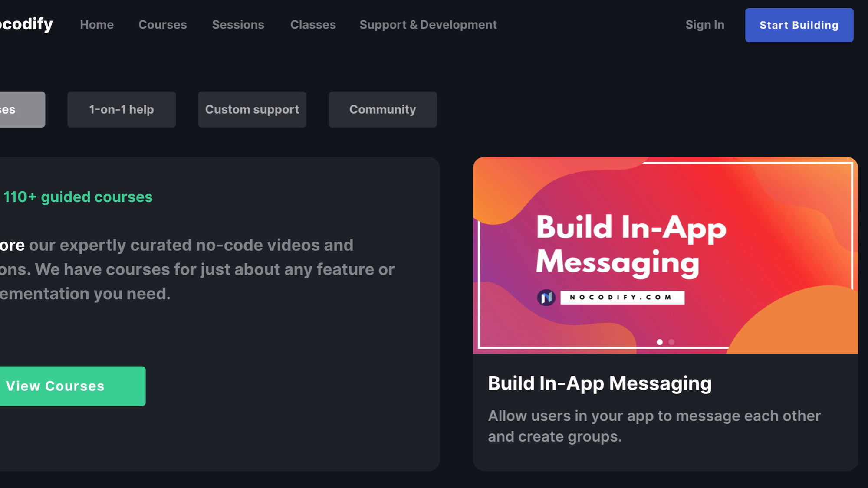Open the Support & Development menu
This screenshot has height=488, width=868.
(428, 25)
